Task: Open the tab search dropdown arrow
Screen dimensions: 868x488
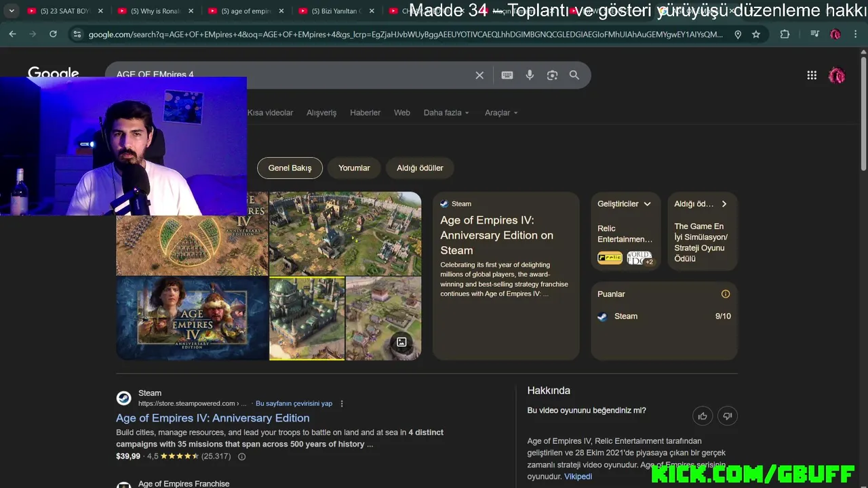Action: pos(12,11)
